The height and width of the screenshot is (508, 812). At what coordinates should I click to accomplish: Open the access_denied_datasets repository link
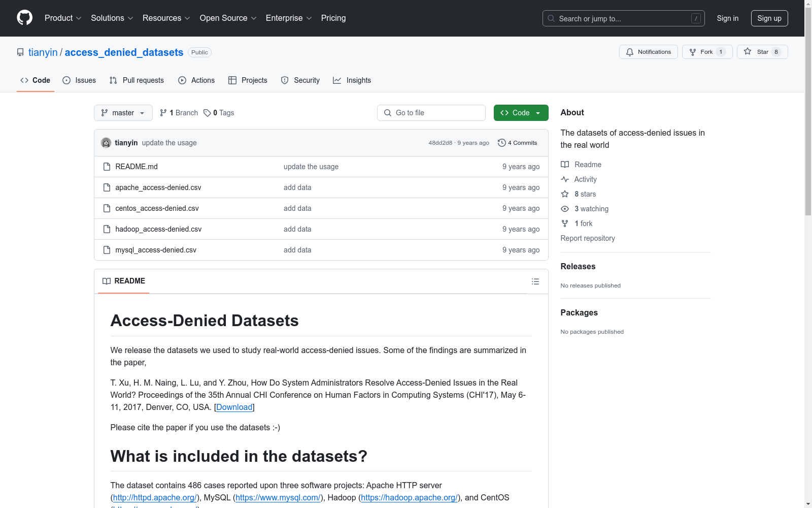coord(124,52)
